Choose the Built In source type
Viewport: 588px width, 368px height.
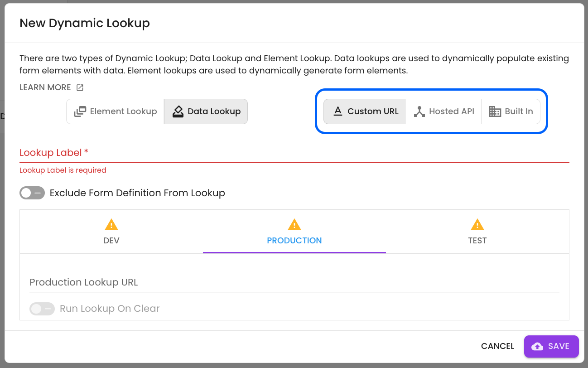tap(511, 111)
